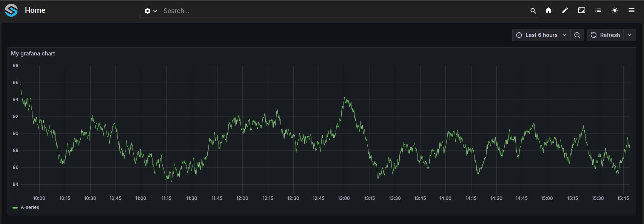Zoom out the time range
Image resolution: width=644 pixels, height=224 pixels.
pyautogui.click(x=577, y=35)
